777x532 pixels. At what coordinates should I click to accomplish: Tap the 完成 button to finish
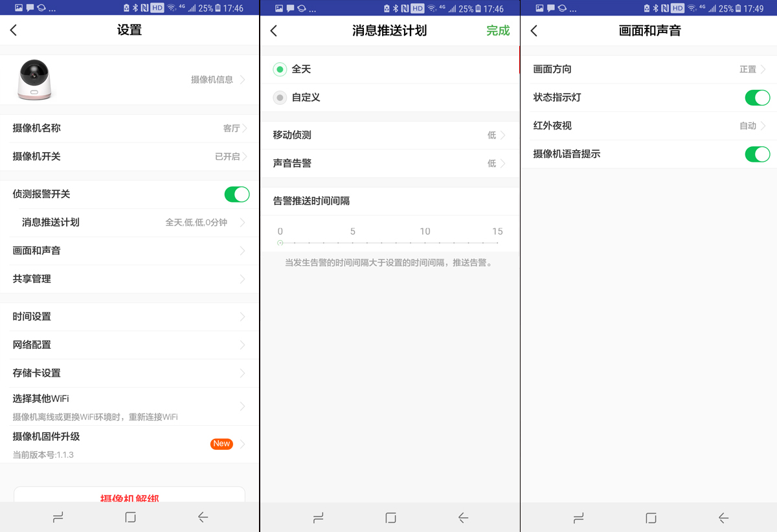pyautogui.click(x=497, y=30)
